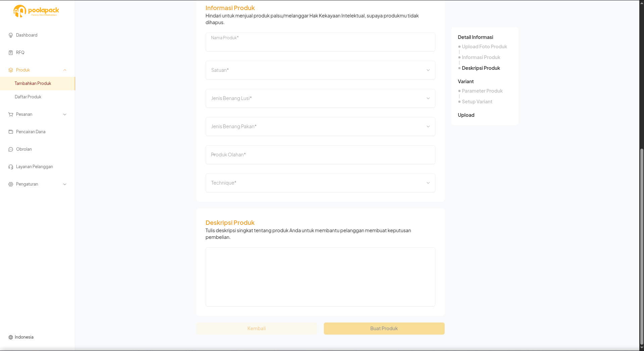The width and height of the screenshot is (644, 351).
Task: Open the Jenis Benang Pakan dropdown
Action: coord(320,127)
